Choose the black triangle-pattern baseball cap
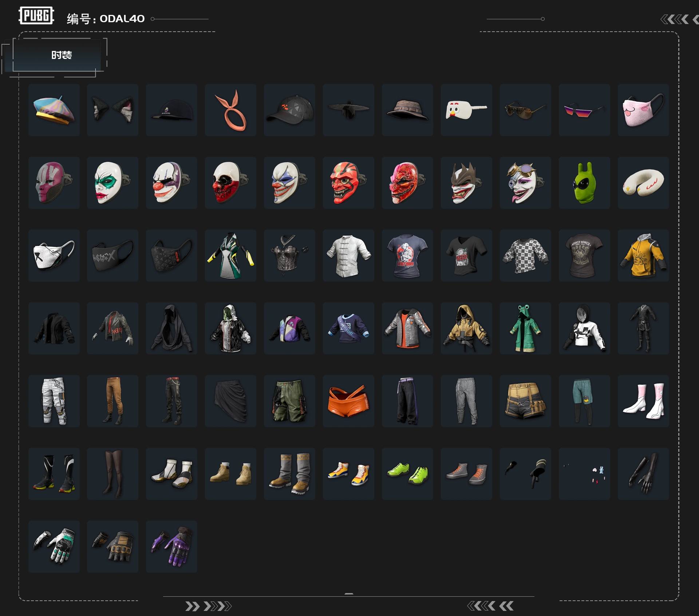The height and width of the screenshot is (616, 699). 289,110
